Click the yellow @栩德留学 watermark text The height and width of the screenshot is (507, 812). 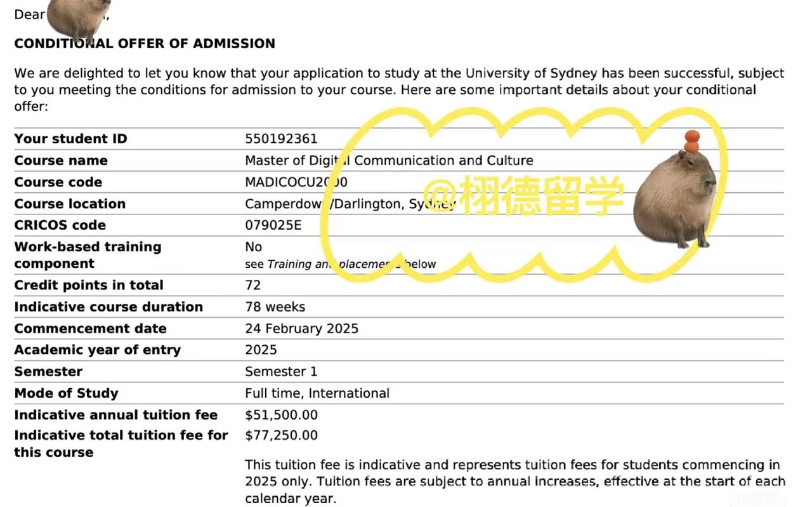(x=523, y=194)
